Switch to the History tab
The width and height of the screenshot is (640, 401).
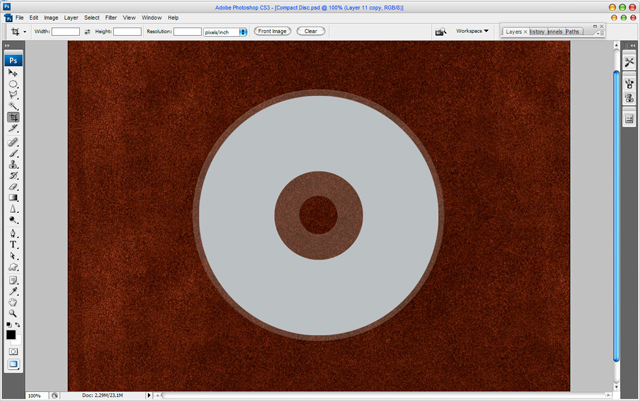coord(537,32)
